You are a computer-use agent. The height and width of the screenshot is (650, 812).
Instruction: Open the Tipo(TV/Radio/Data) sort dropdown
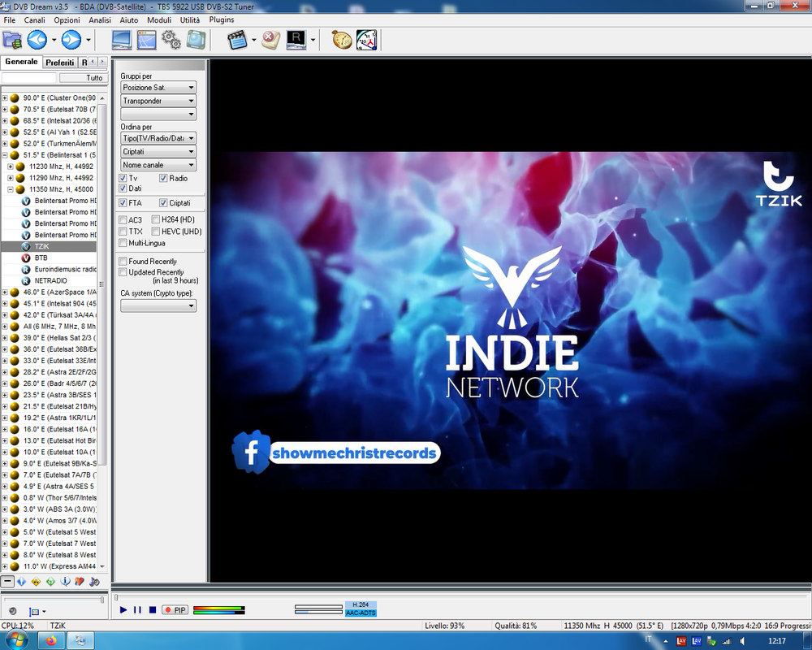(x=158, y=138)
